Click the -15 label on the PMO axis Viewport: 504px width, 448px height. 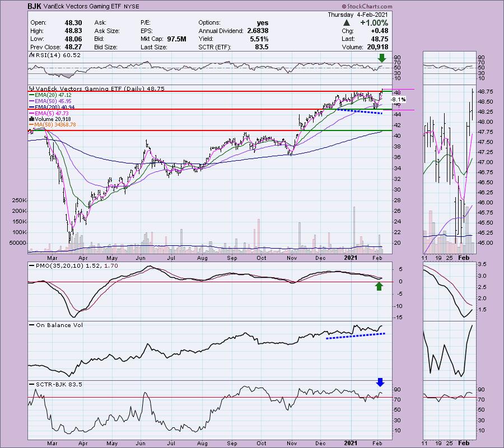[x=399, y=318]
